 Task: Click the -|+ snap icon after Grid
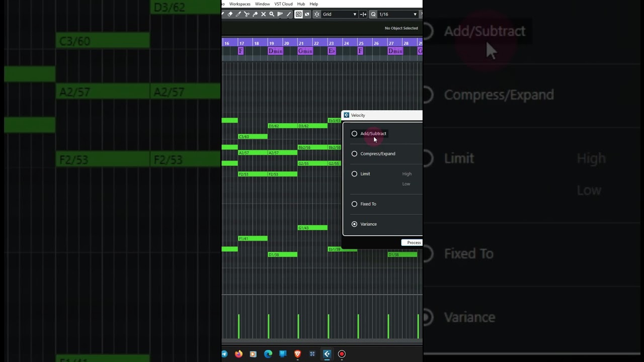tap(363, 14)
